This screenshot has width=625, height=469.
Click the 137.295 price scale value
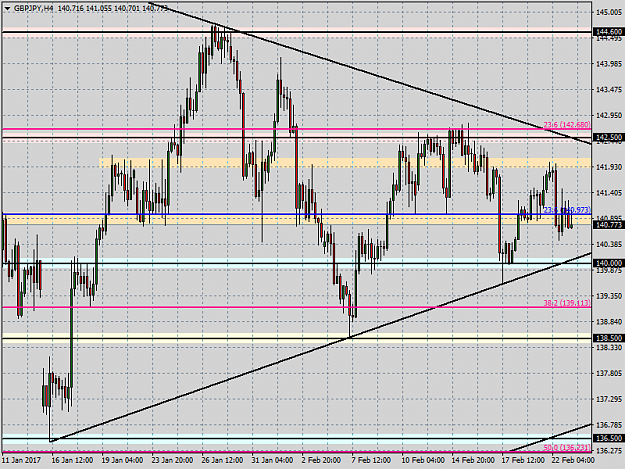click(x=609, y=399)
